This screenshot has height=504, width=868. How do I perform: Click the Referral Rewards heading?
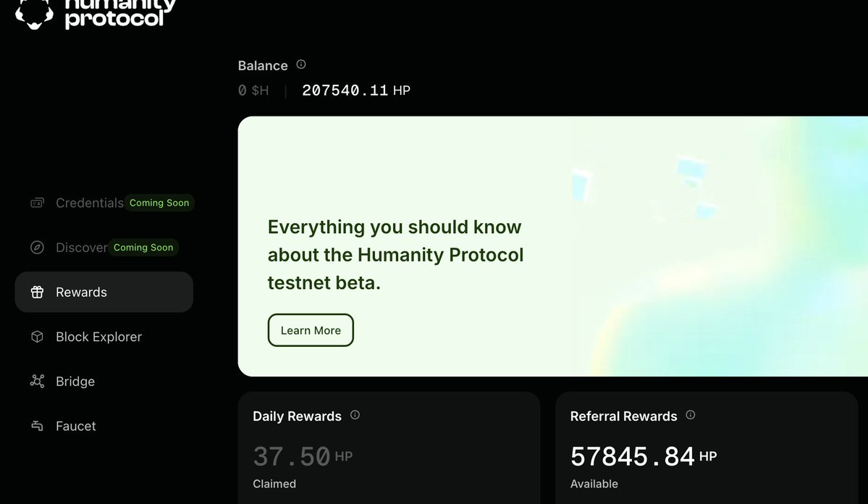click(x=624, y=416)
